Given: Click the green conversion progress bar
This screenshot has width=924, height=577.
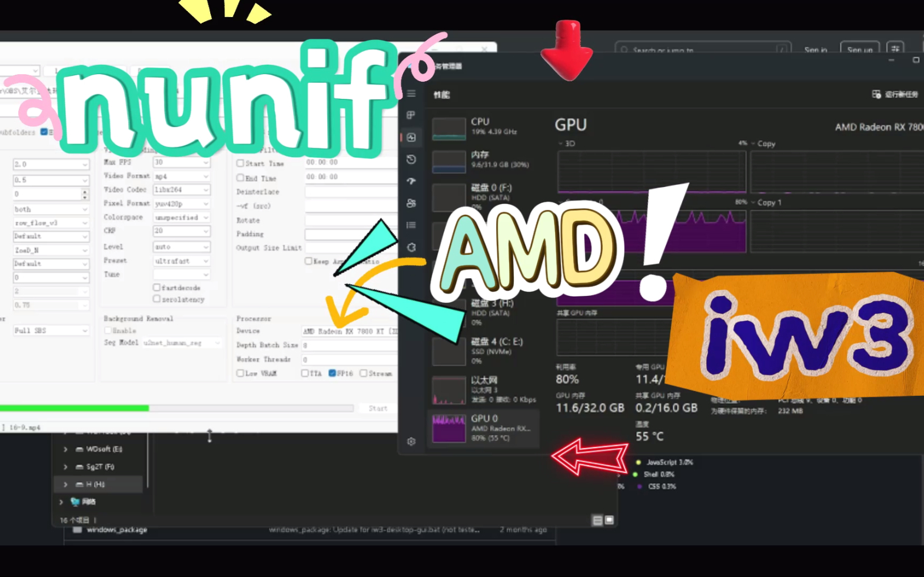Looking at the screenshot, I should [177, 408].
